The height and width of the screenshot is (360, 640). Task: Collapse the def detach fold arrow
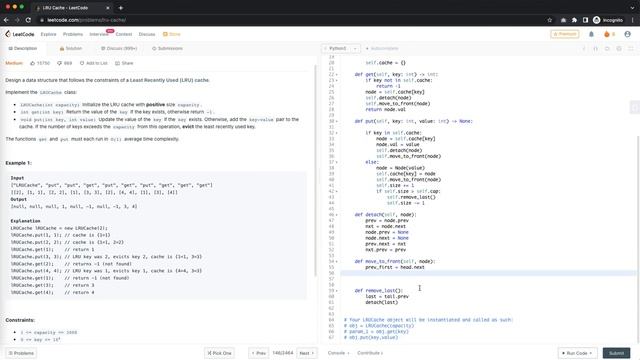click(336, 215)
